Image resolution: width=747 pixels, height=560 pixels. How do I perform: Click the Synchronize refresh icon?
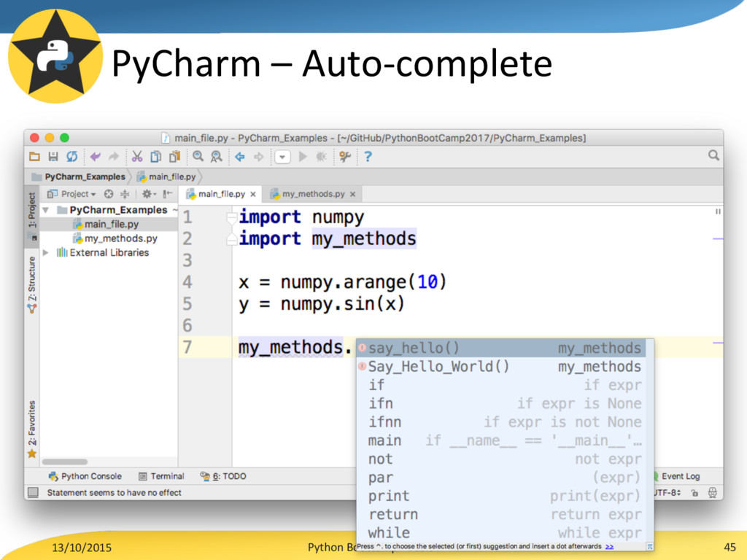click(x=72, y=157)
